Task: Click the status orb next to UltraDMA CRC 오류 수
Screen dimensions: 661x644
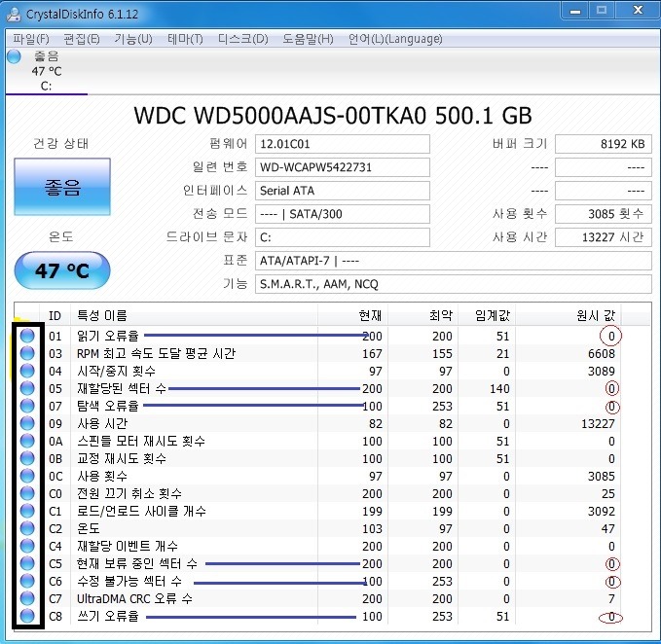Action: (x=26, y=598)
